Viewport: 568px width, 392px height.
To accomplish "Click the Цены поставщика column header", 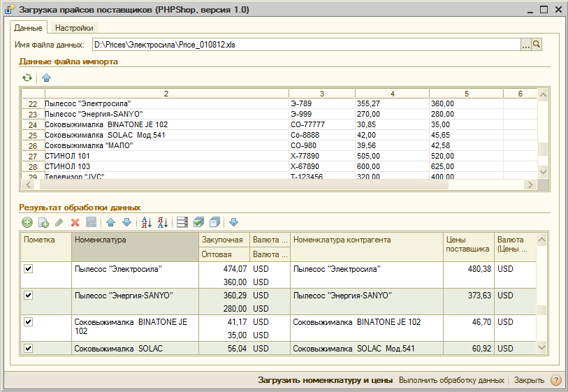I will click(x=469, y=247).
